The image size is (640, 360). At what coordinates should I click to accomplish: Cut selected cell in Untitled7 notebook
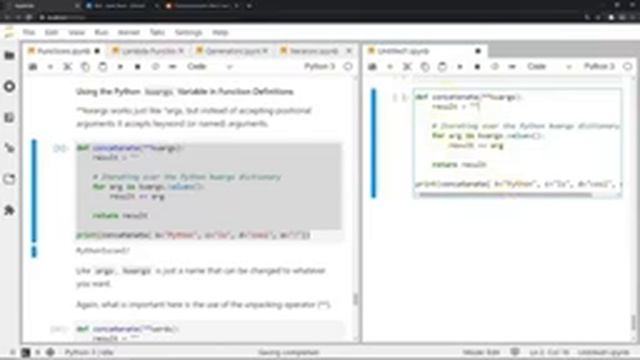click(x=407, y=67)
